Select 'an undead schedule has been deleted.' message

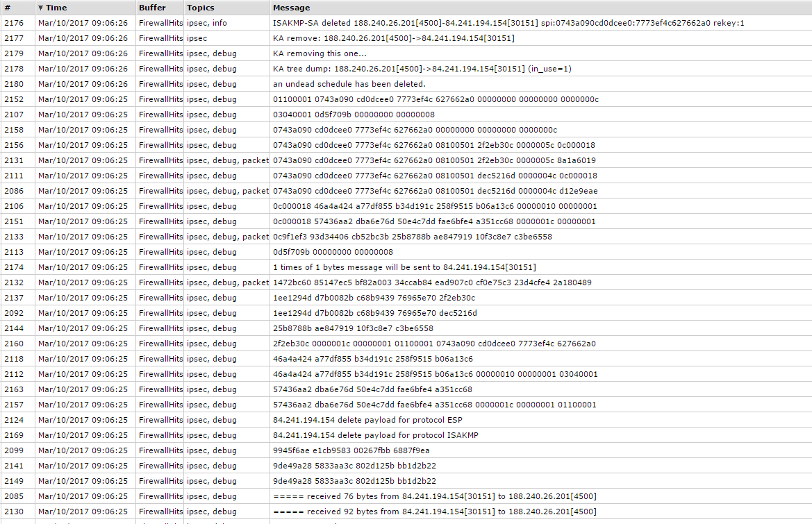(349, 84)
